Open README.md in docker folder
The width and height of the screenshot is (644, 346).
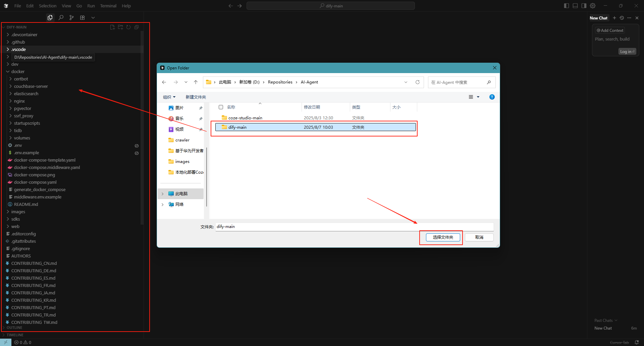pos(26,204)
